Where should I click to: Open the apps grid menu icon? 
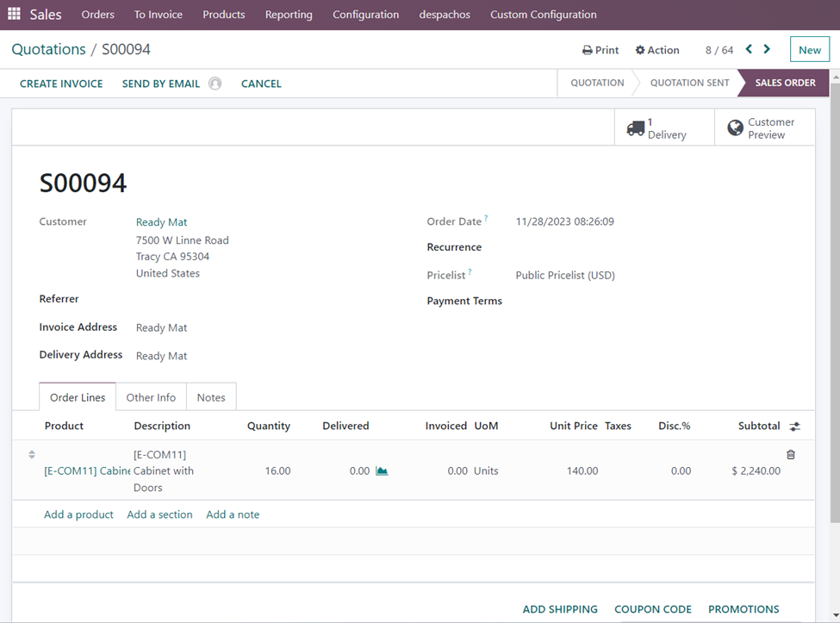(x=14, y=15)
